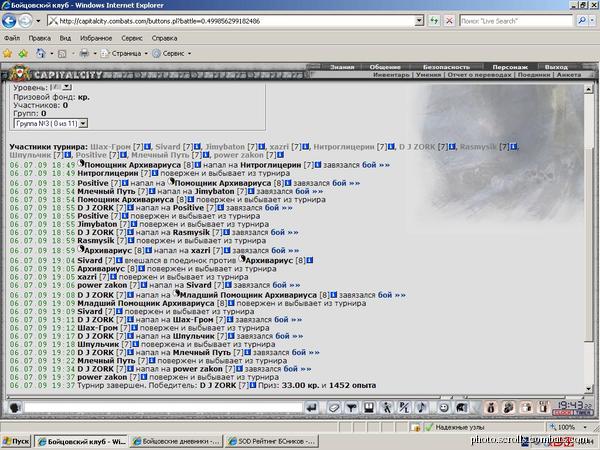This screenshot has height=450, width=600.
Task: Open the Вид menu
Action: 65,38
